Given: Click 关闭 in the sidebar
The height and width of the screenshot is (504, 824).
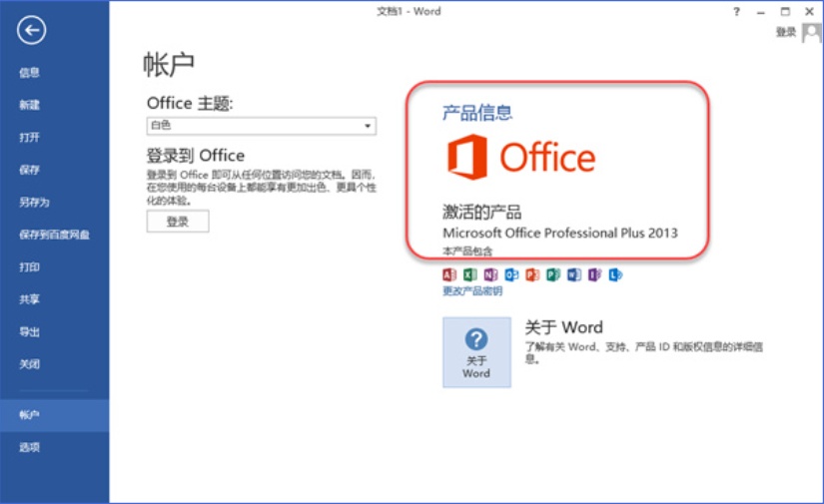Looking at the screenshot, I should [x=29, y=364].
